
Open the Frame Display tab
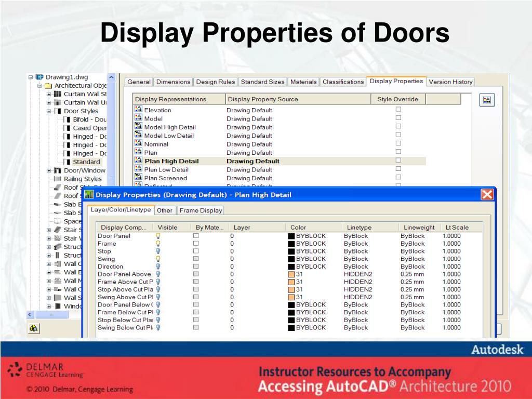click(x=201, y=210)
